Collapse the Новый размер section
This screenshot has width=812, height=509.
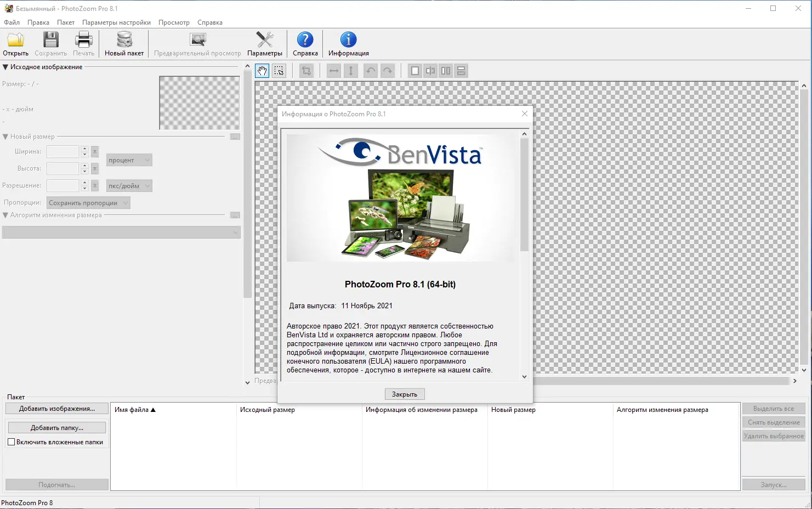(5, 137)
